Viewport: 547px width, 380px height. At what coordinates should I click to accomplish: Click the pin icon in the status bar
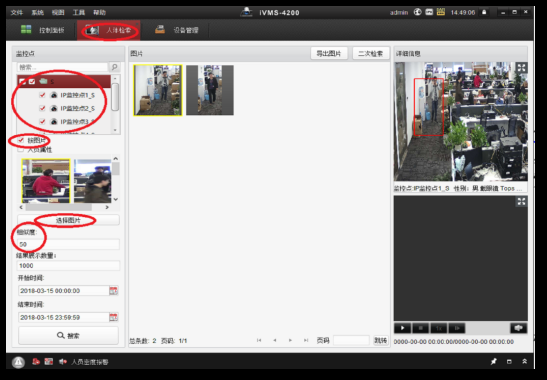tap(494, 362)
